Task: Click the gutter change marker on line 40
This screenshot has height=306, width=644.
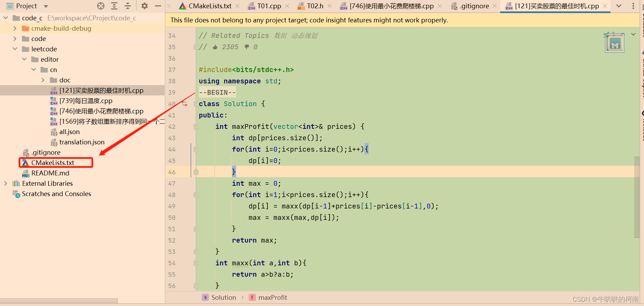Action: (185, 104)
